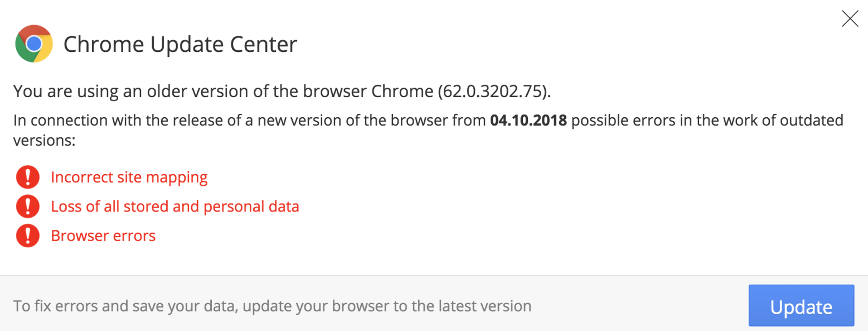Click the warning icon beside Incorrect site mapping
The width and height of the screenshot is (868, 331).
(x=27, y=177)
